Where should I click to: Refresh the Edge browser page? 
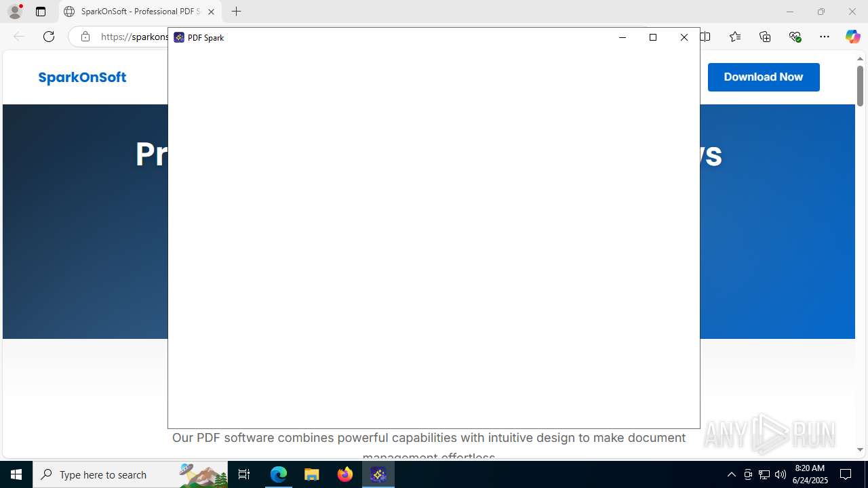(49, 37)
